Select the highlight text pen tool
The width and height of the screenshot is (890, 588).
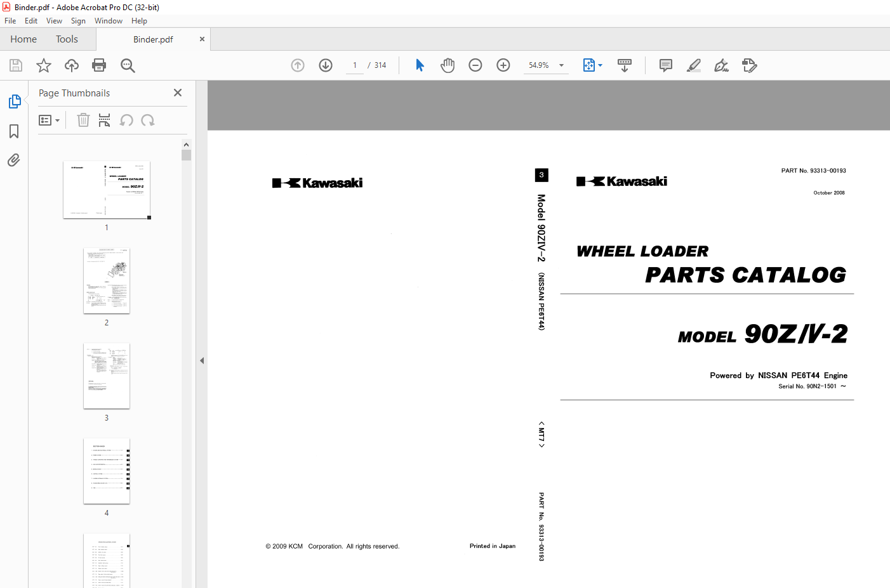pyautogui.click(x=694, y=65)
